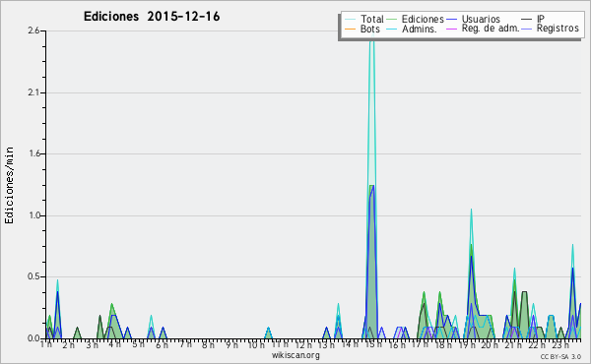Click the y-axis value 1.6
This screenshot has height=364, width=591.
pos(33,153)
